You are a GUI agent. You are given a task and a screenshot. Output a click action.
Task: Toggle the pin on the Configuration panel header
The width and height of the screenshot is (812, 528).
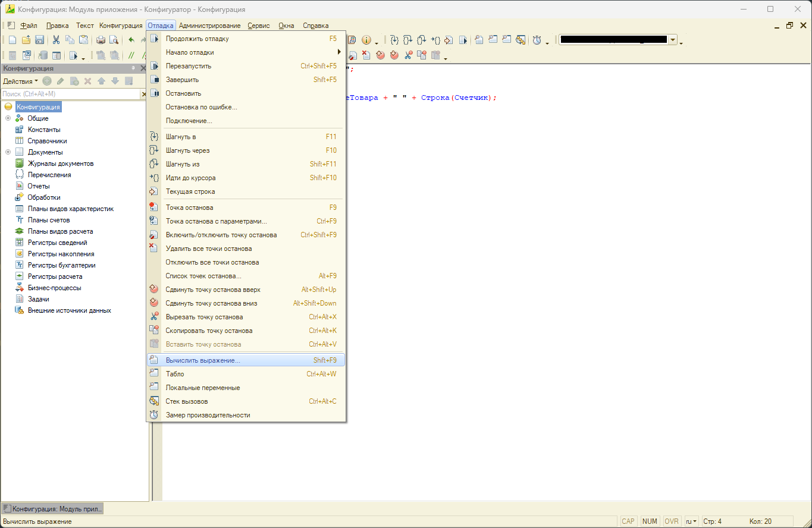[133, 68]
